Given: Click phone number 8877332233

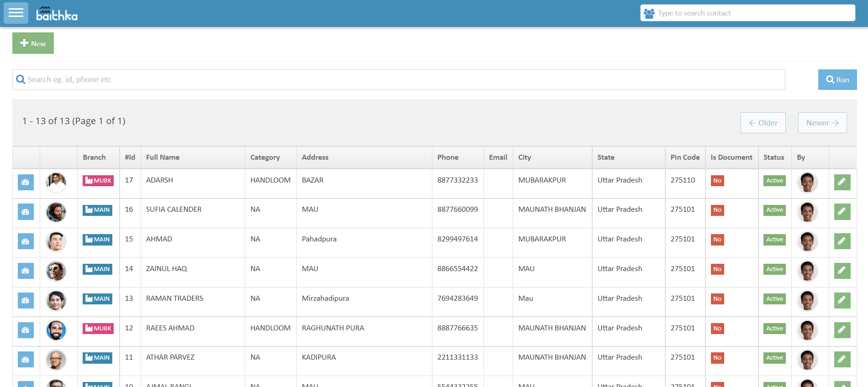Looking at the screenshot, I should click(458, 180).
